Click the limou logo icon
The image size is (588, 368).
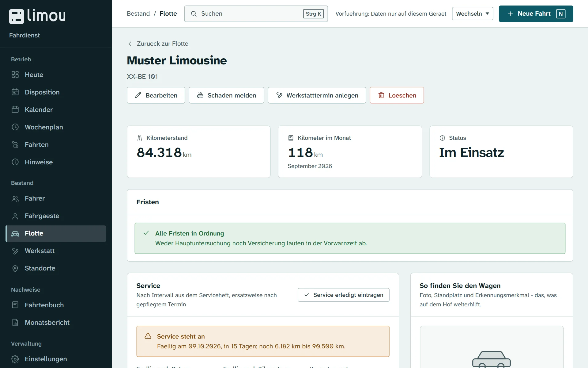(x=16, y=17)
